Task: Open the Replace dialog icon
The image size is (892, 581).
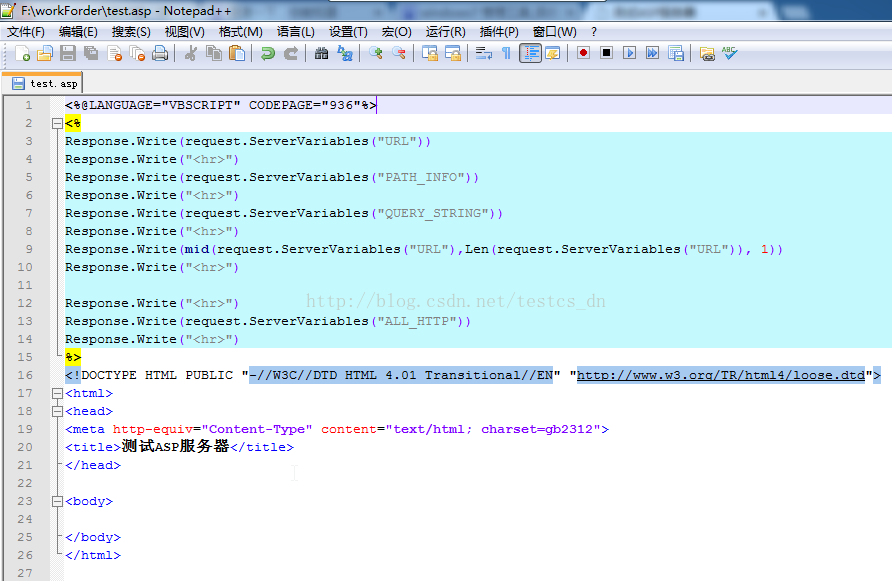Action: click(345, 53)
